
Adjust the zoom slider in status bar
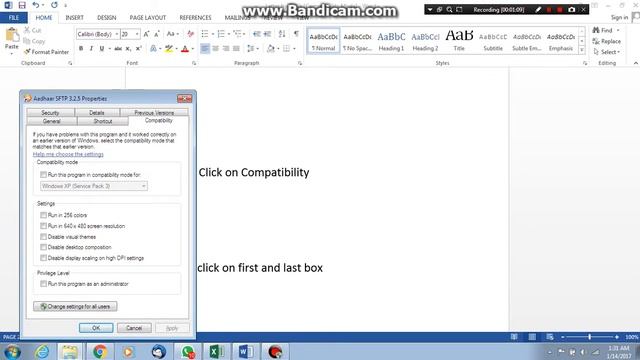(589, 337)
